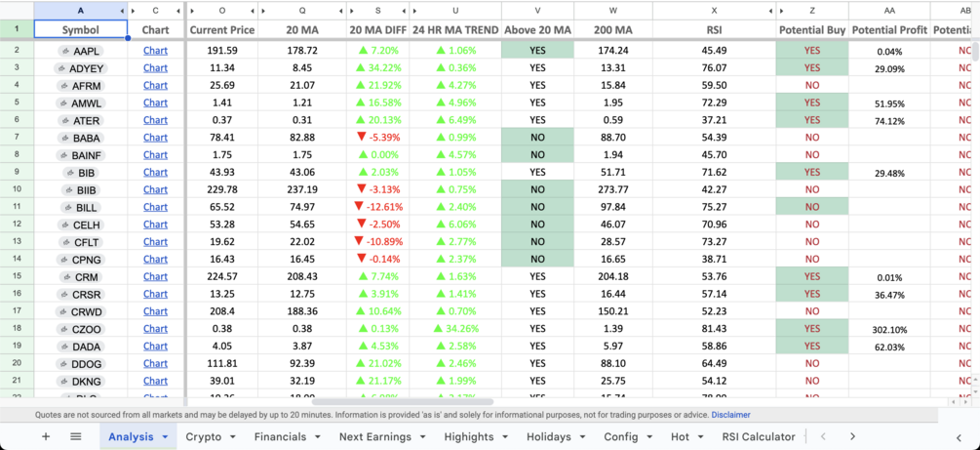Screen dimensions: 980x450
Task: Expand hidden column P left of Q header
Action: 263,11
